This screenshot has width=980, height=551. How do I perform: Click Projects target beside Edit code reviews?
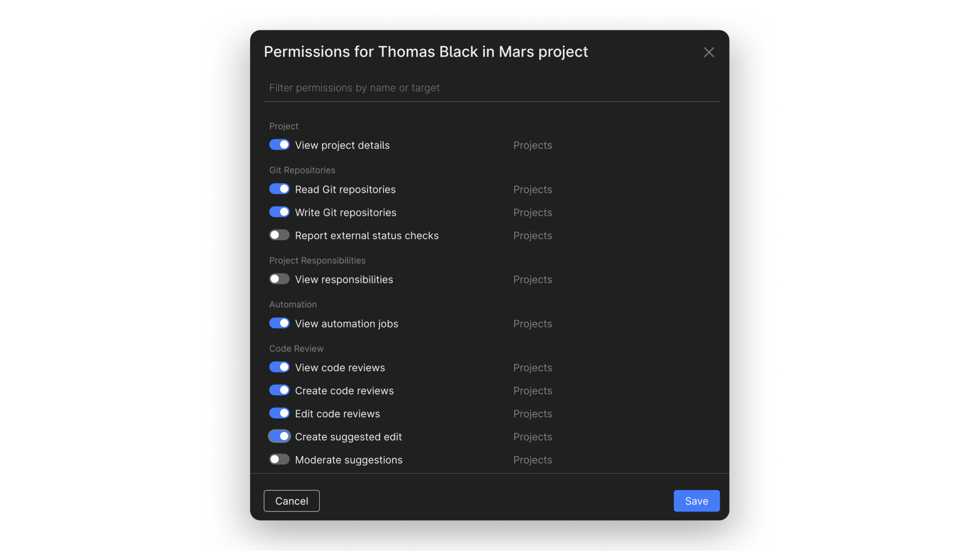[533, 414]
